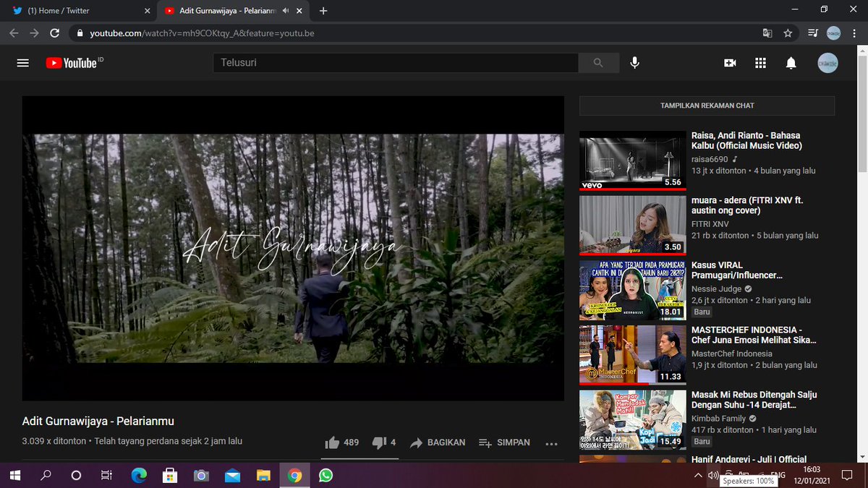Open a new tab with plus button
This screenshot has height=488, width=868.
(323, 11)
